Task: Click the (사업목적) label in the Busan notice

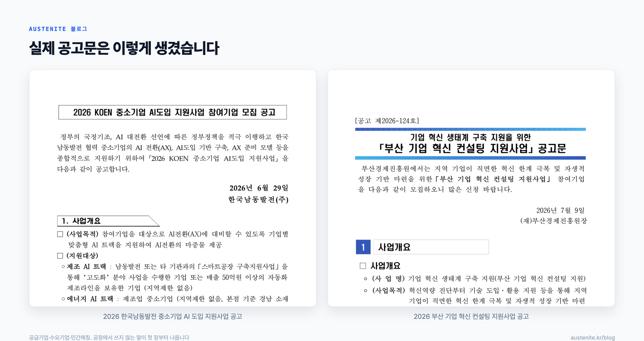Action: click(x=389, y=290)
